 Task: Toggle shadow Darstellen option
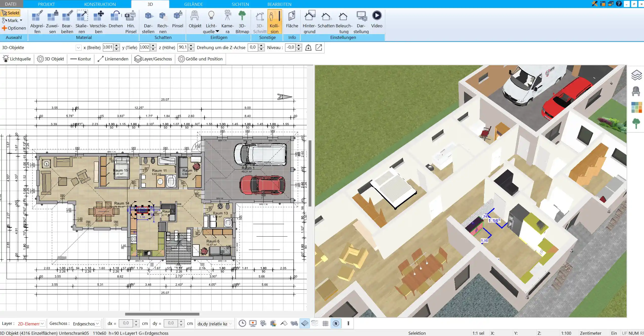pyautogui.click(x=148, y=22)
